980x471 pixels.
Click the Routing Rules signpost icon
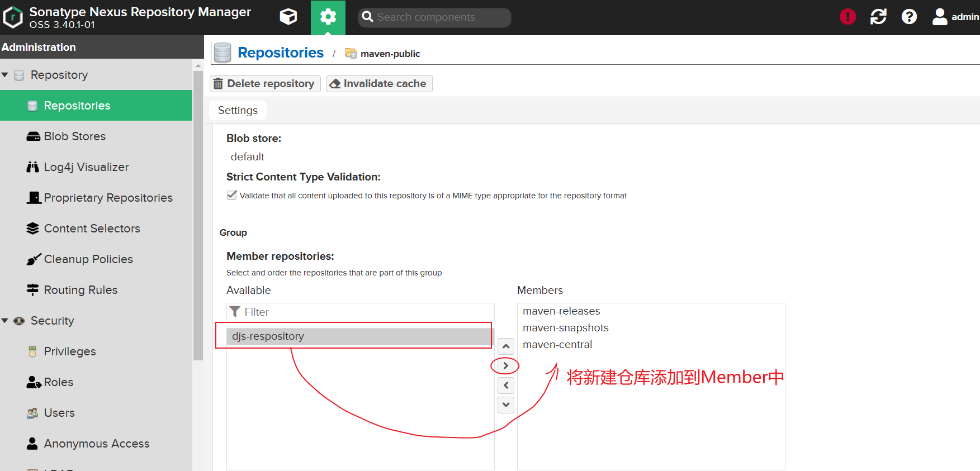coord(33,290)
